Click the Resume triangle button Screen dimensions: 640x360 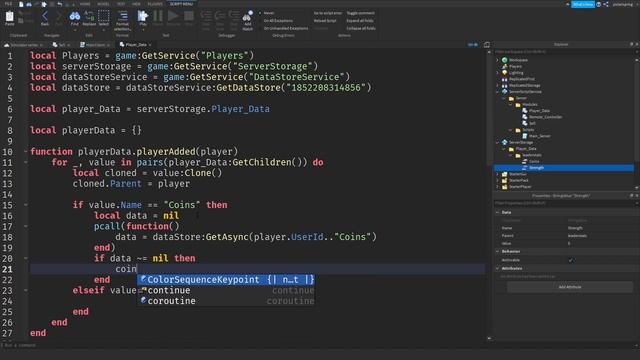[x=173, y=17]
